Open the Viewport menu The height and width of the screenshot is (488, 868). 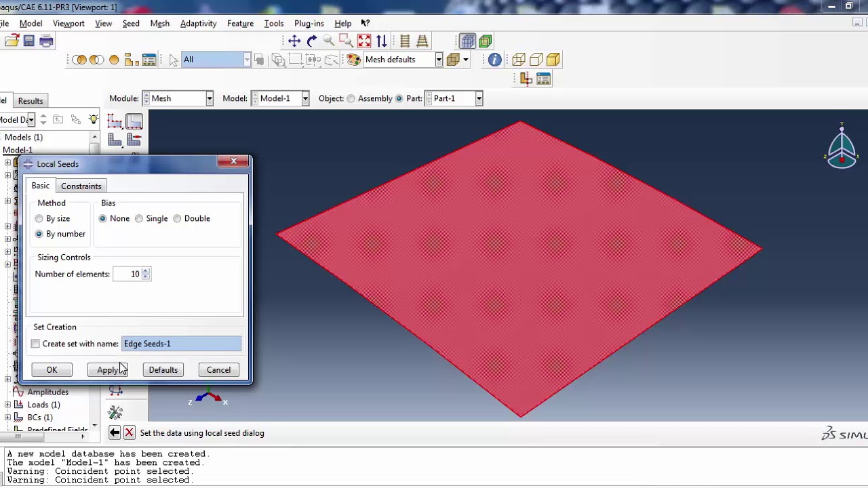coord(68,23)
